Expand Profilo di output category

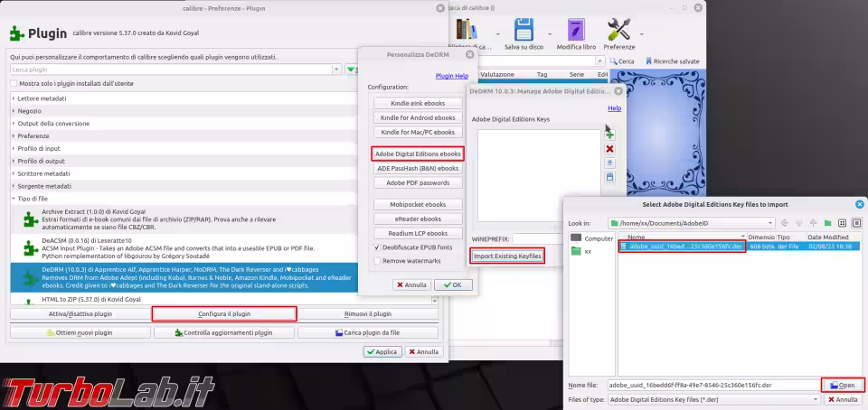click(x=14, y=162)
